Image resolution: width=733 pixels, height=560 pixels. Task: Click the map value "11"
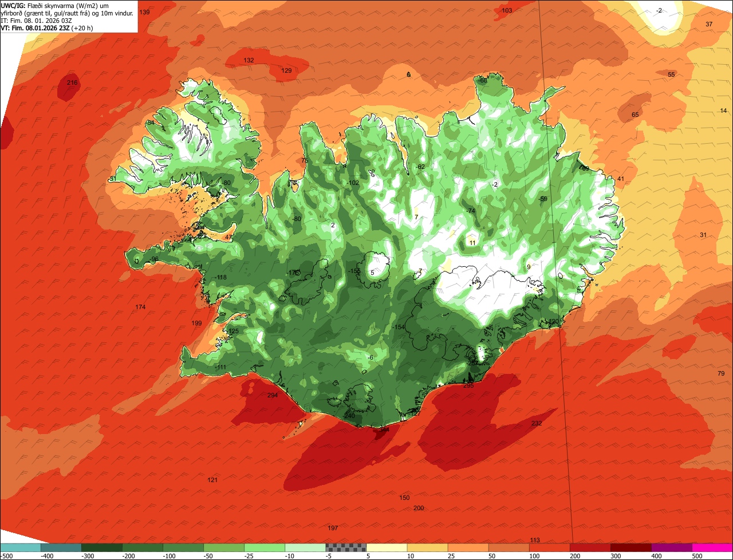[472, 243]
